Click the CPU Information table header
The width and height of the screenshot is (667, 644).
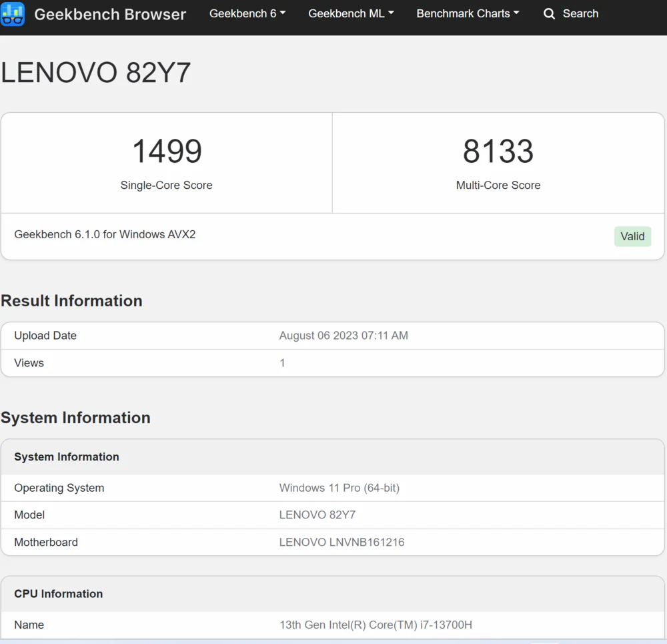pyautogui.click(x=58, y=594)
